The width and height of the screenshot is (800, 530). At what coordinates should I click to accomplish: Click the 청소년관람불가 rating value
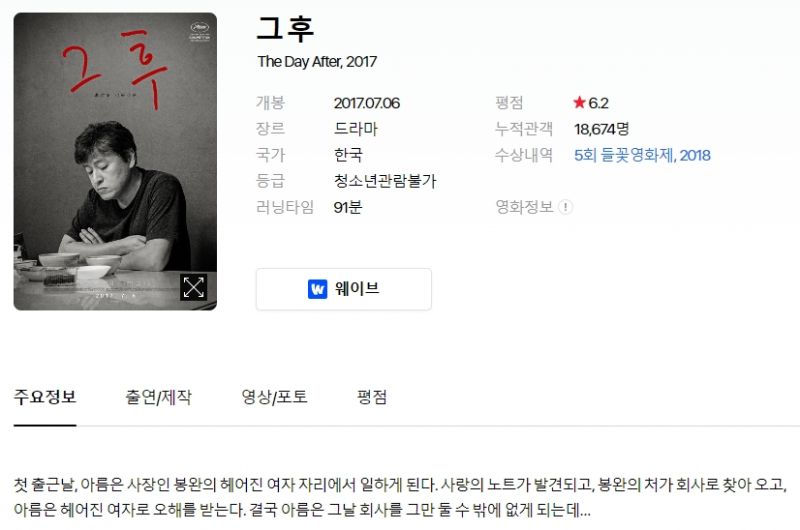click(385, 181)
